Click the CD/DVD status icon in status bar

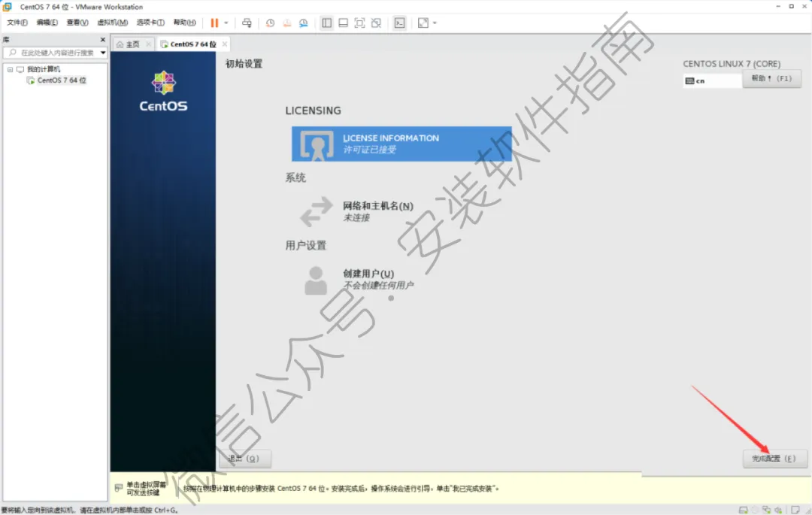[755, 510]
